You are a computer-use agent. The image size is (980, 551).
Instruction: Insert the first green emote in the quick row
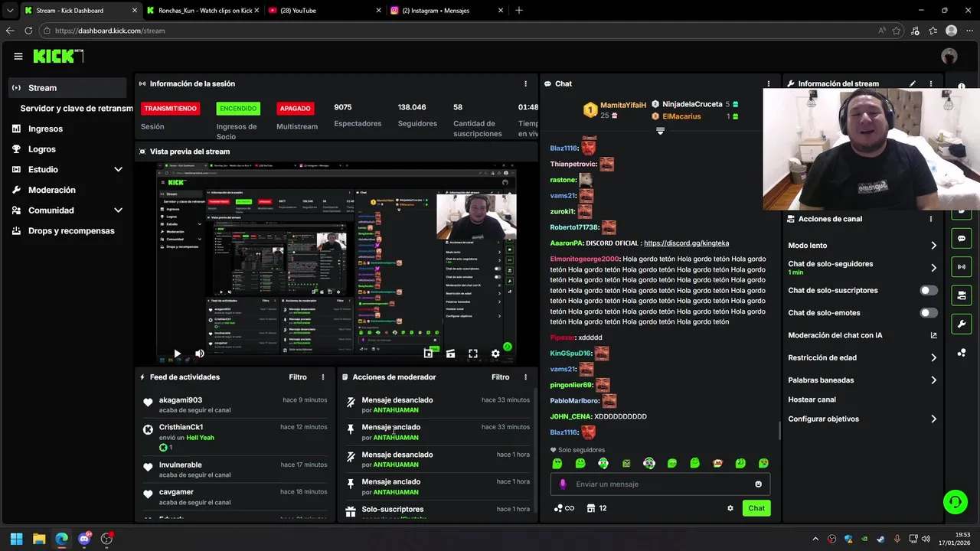(557, 464)
